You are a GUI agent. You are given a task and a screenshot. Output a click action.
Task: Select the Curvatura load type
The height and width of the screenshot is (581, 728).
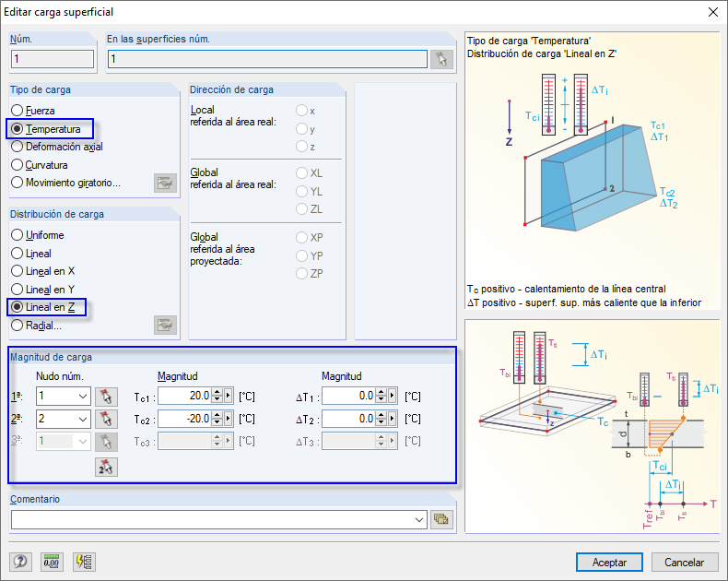point(40,165)
